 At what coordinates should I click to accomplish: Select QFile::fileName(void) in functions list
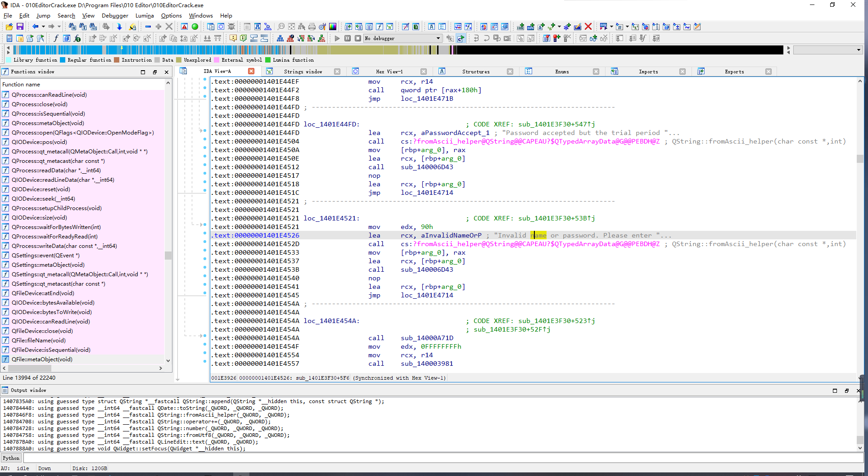[x=39, y=340]
